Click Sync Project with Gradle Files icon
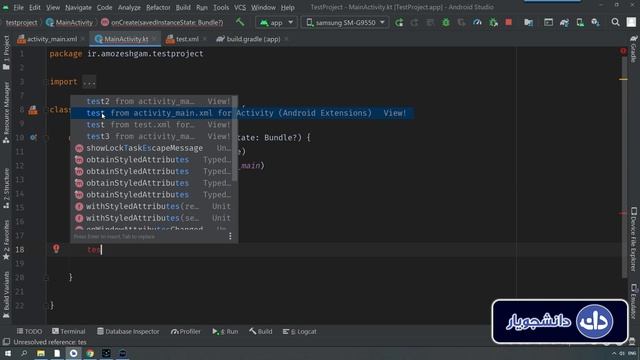The image size is (640, 360). (x=564, y=22)
